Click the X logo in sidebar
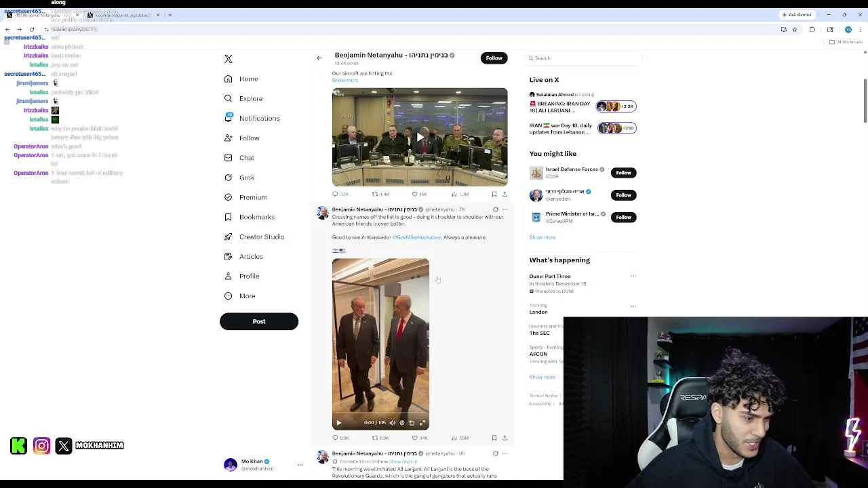 [229, 59]
